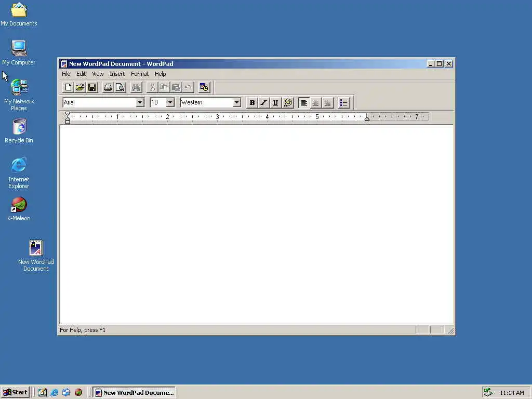
Task: Click the Cut scissors icon
Action: [152, 87]
